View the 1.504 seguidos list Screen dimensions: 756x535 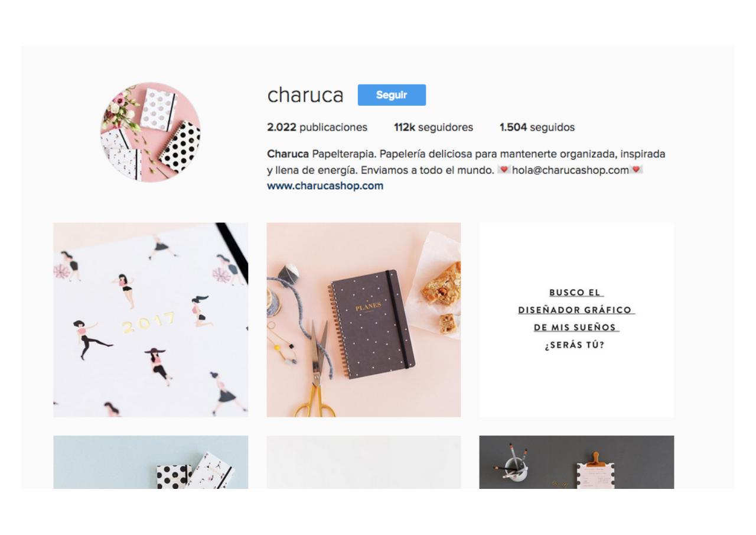tap(537, 127)
